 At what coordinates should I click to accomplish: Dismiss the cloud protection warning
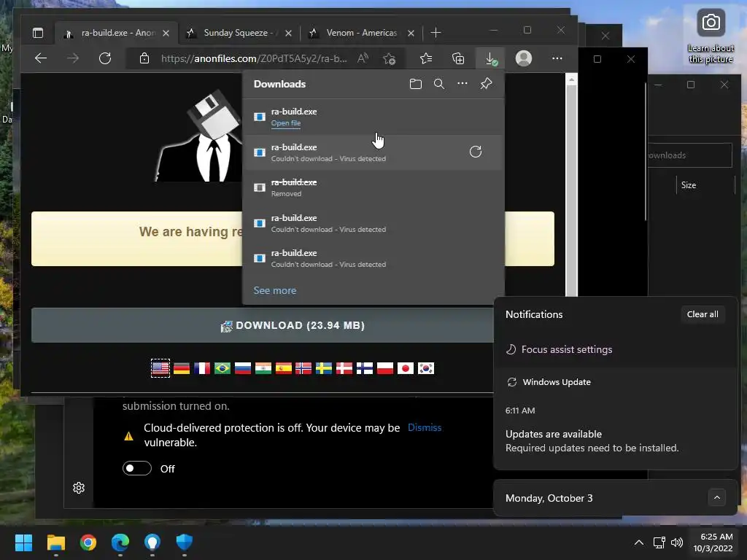point(425,427)
